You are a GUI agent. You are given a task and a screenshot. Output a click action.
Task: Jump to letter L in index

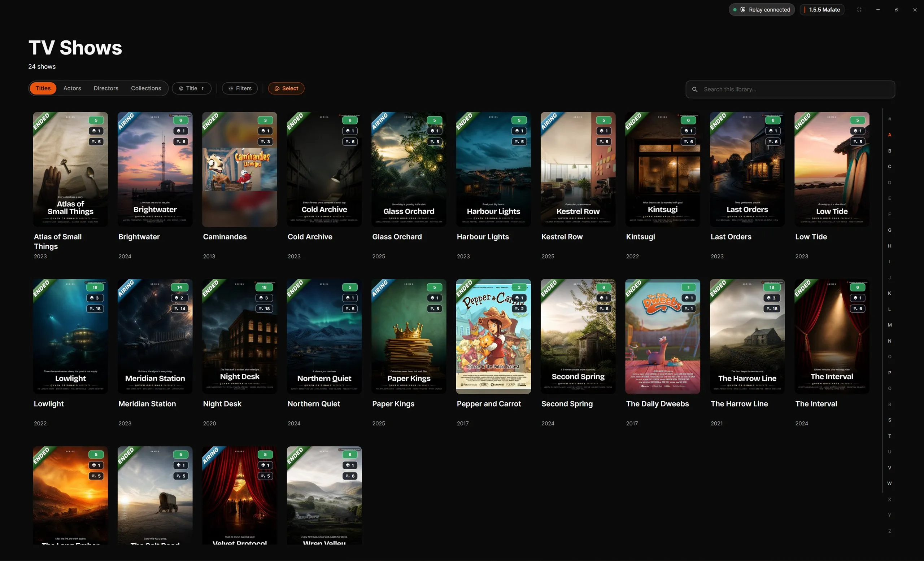pyautogui.click(x=889, y=309)
